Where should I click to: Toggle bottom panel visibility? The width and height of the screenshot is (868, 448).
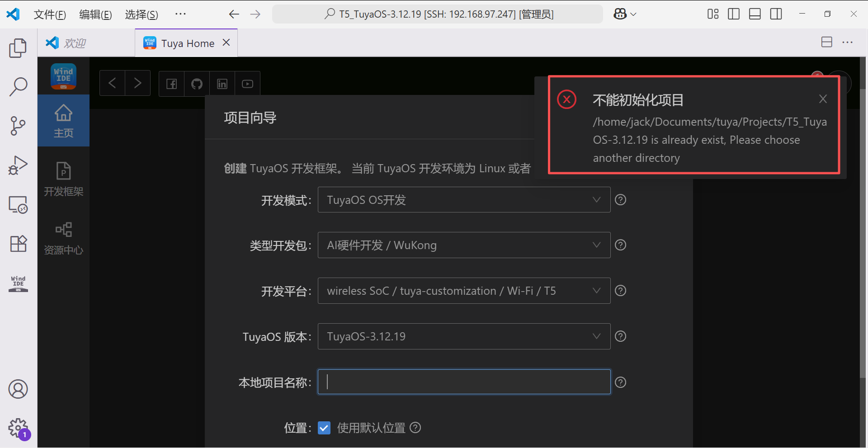(x=755, y=14)
